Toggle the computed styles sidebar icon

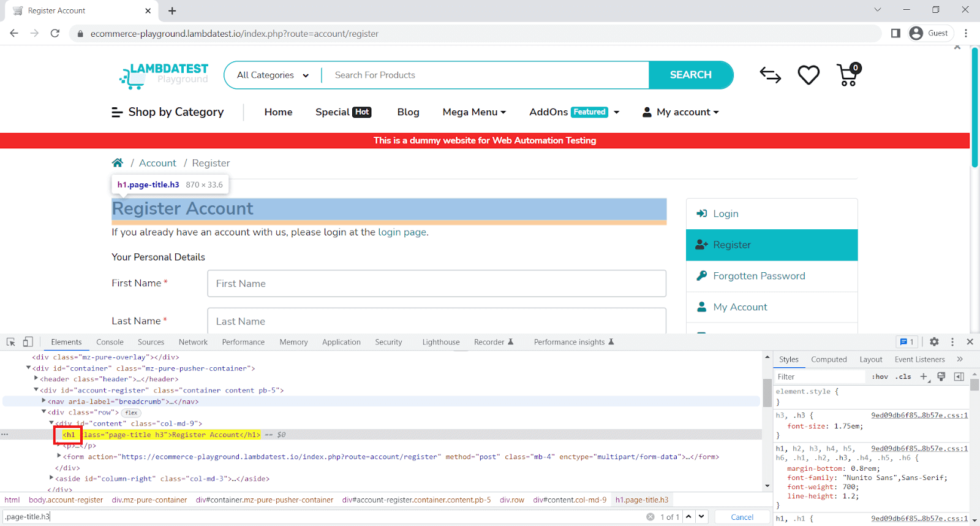pyautogui.click(x=959, y=376)
